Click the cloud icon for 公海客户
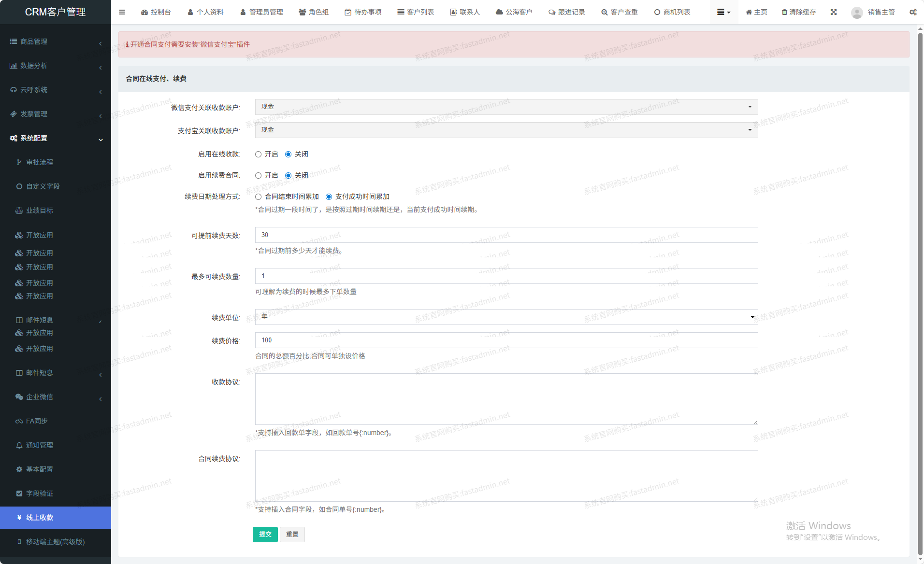924x564 pixels. tap(499, 12)
